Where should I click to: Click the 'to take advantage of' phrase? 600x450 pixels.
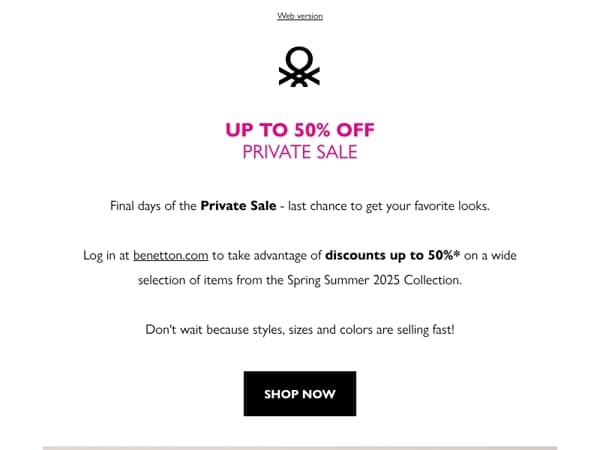266,255
